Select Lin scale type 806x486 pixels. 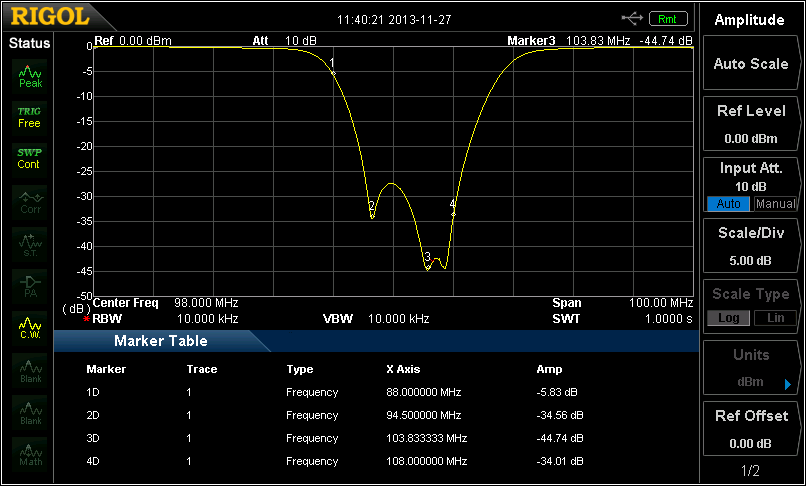775,318
